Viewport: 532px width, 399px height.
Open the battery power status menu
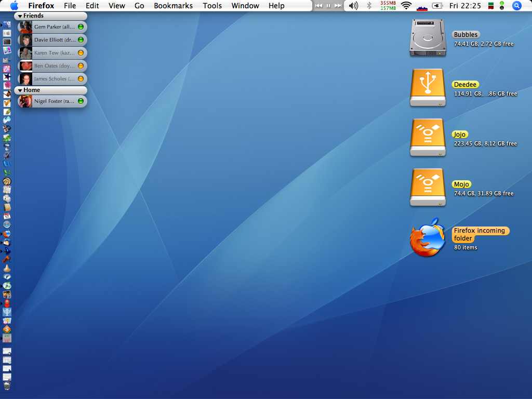click(437, 6)
